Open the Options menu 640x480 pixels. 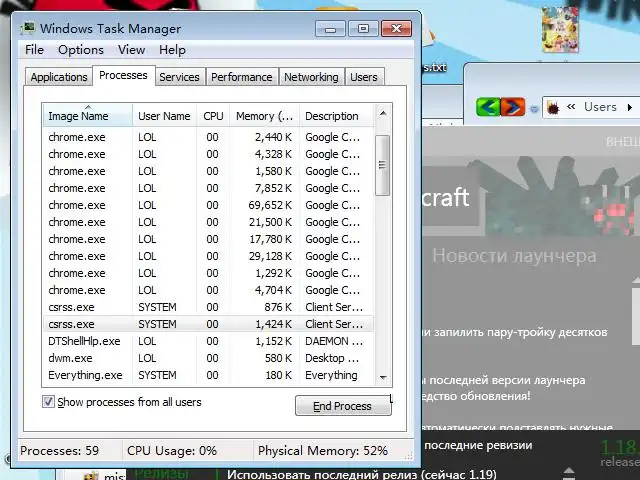(81, 50)
